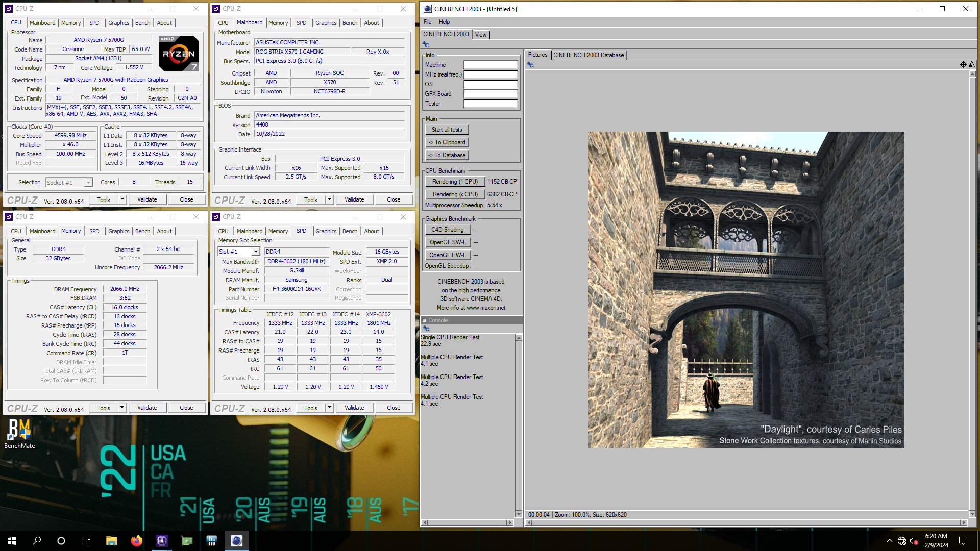The width and height of the screenshot is (980, 551).
Task: Click the rendered Daylight picture
Action: click(746, 290)
